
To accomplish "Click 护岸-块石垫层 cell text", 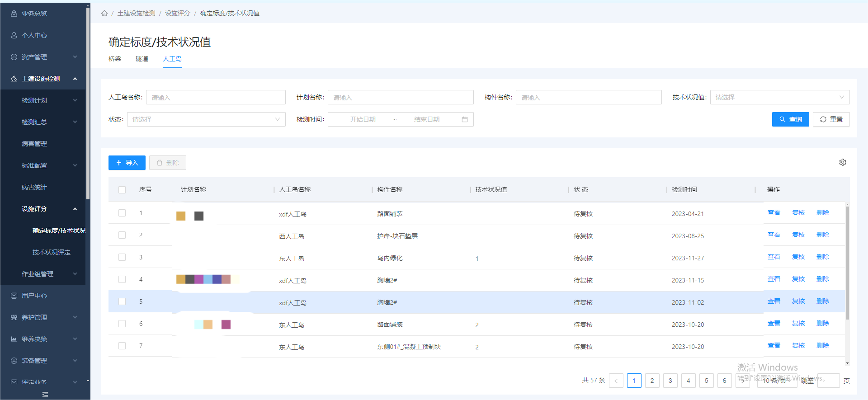I will tap(397, 236).
